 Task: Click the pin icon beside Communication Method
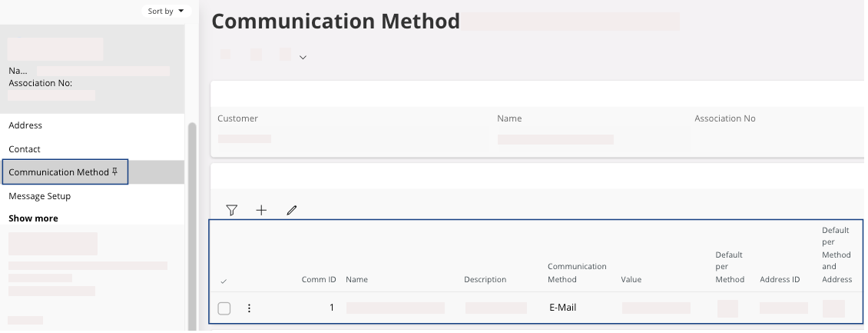pyautogui.click(x=115, y=172)
